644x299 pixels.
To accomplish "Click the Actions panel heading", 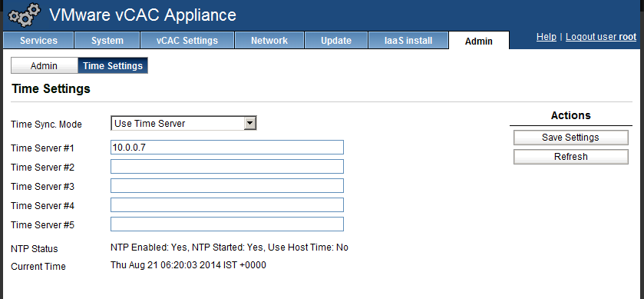I will tap(571, 115).
